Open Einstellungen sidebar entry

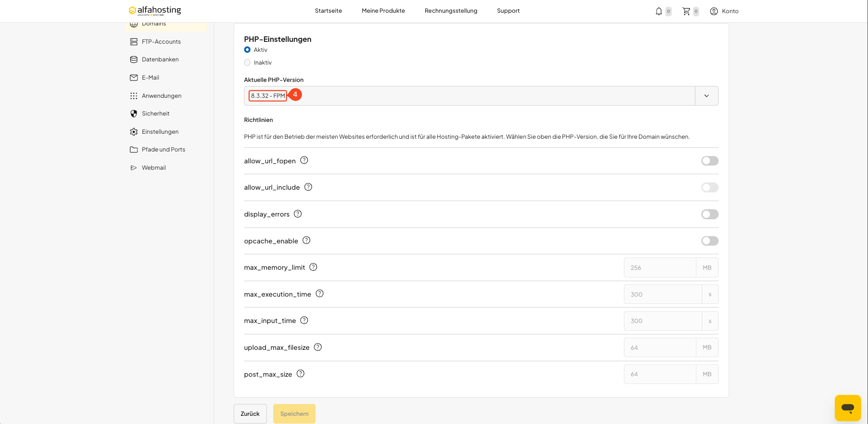point(160,131)
